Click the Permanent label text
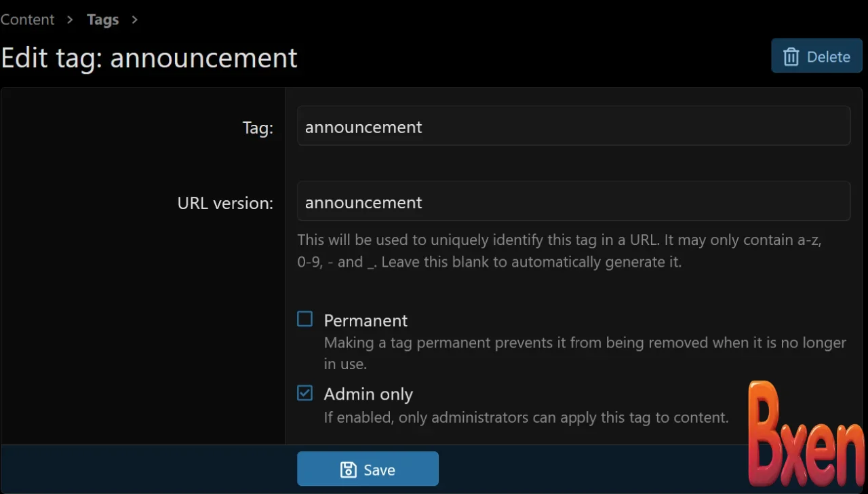This screenshot has height=494, width=868. coord(366,320)
